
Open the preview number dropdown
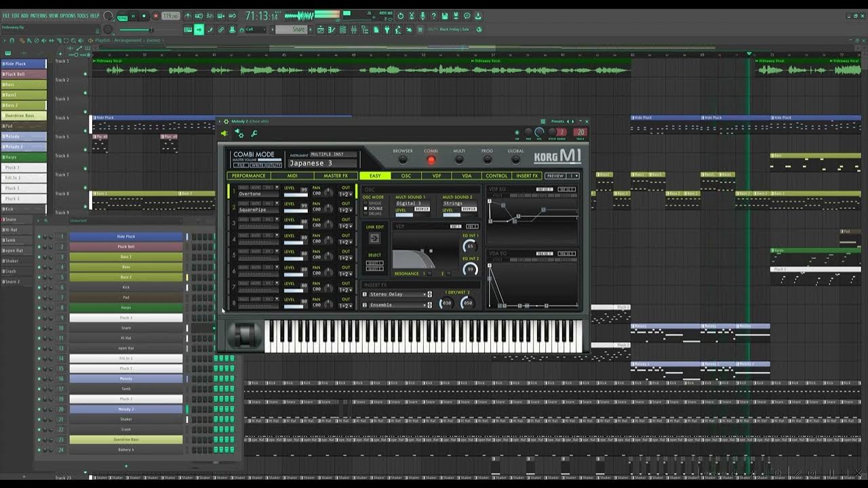[x=573, y=176]
